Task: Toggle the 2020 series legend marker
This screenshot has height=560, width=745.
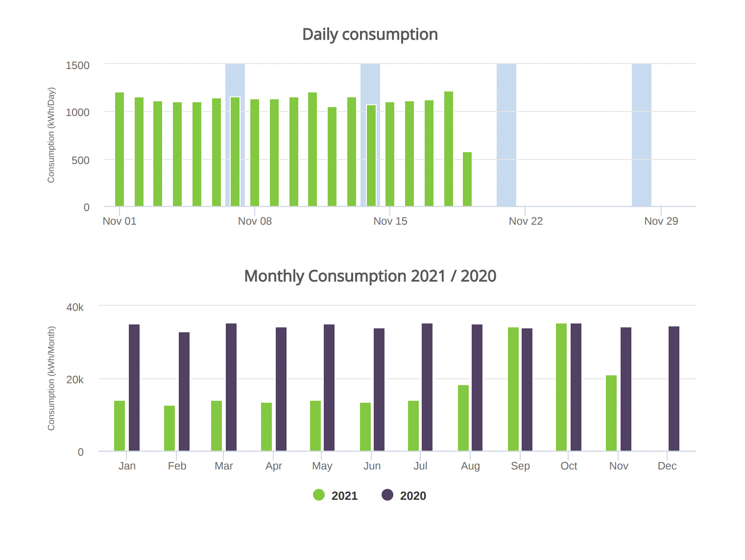Action: click(387, 495)
